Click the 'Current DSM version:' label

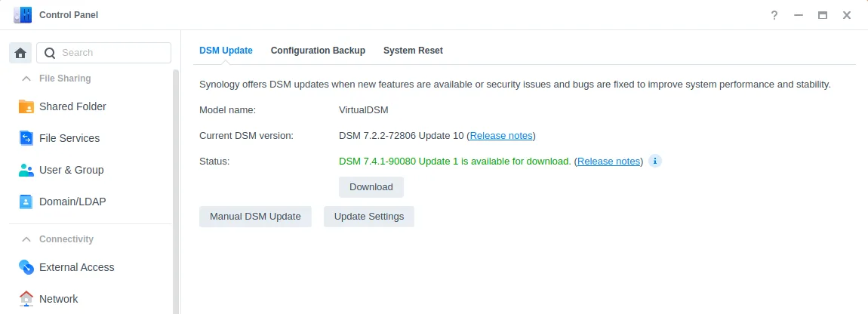pos(246,136)
